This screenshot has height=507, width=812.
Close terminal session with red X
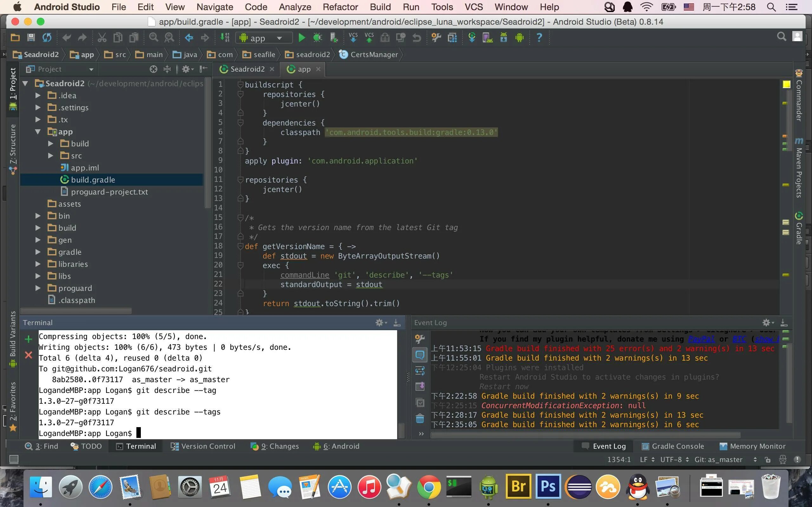pos(29,355)
